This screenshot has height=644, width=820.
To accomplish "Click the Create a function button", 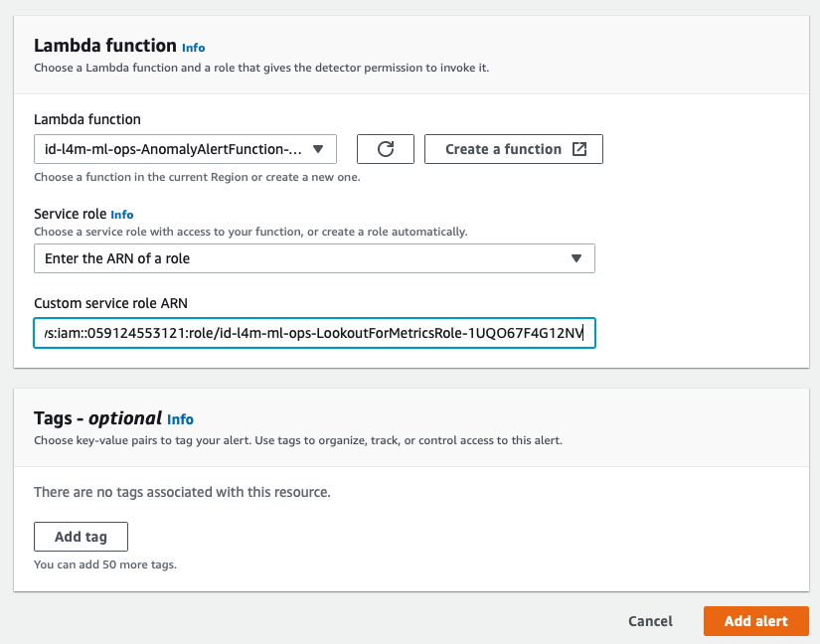I will 514,149.
